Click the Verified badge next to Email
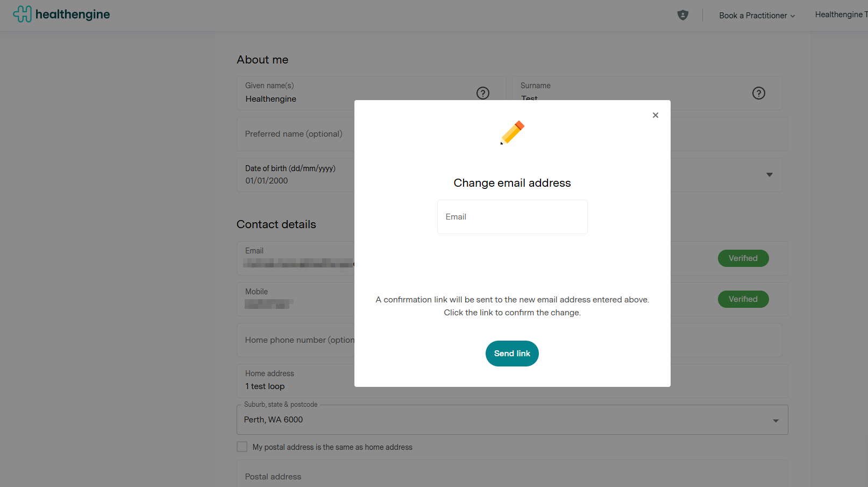Viewport: 868px width, 487px height. pos(743,258)
